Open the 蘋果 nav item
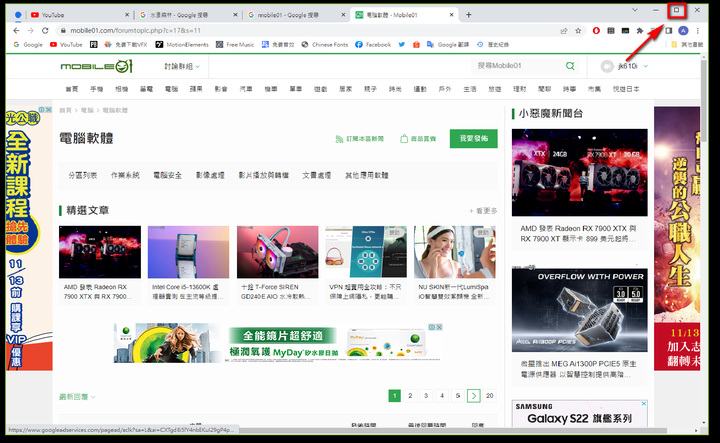The image size is (720, 443). [x=196, y=89]
